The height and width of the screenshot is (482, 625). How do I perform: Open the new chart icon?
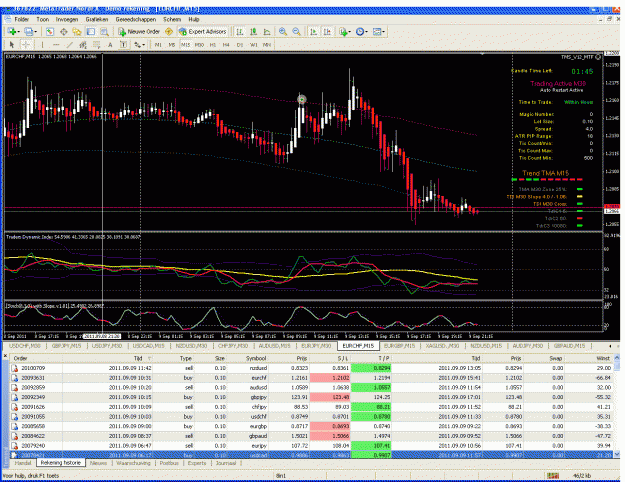(x=12, y=31)
